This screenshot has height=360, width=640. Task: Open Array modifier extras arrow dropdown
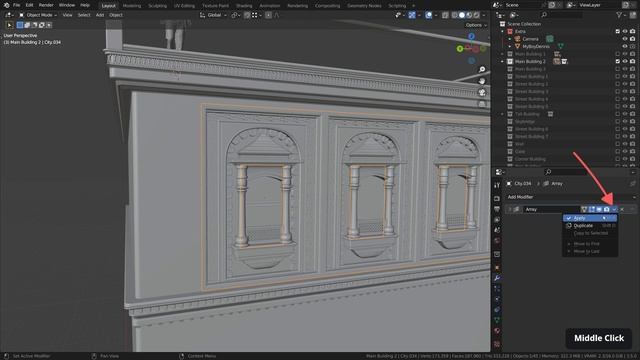coord(614,209)
